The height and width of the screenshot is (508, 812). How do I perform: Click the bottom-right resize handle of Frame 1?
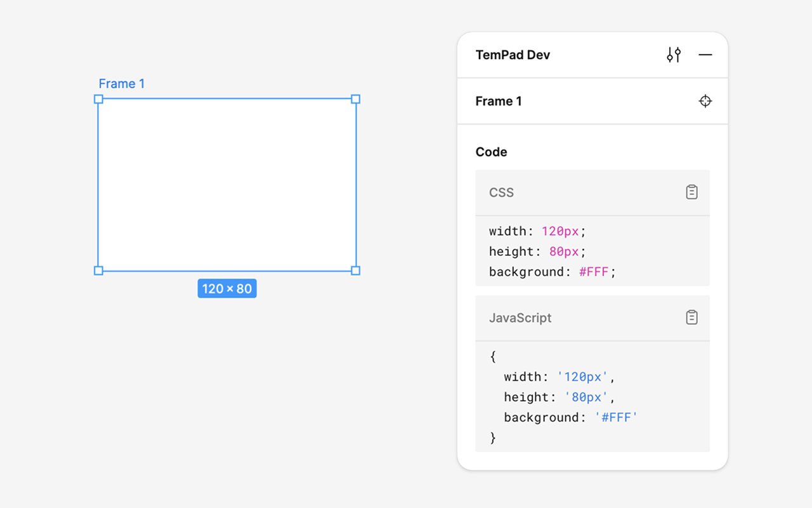[x=355, y=270]
